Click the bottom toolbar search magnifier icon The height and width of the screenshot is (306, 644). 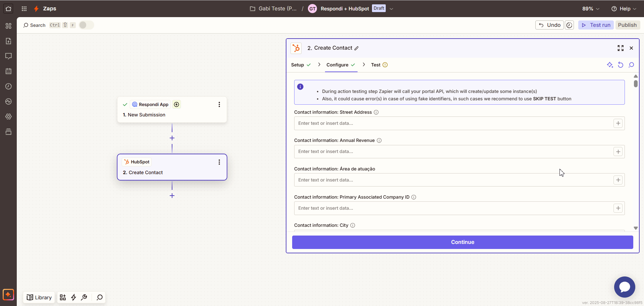point(100,297)
